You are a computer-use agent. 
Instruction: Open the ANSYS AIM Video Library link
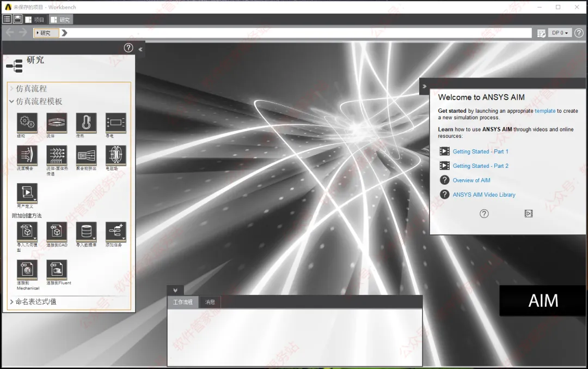[x=484, y=195]
